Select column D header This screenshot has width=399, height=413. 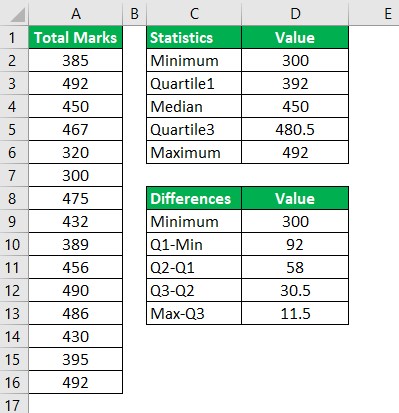coord(295,13)
